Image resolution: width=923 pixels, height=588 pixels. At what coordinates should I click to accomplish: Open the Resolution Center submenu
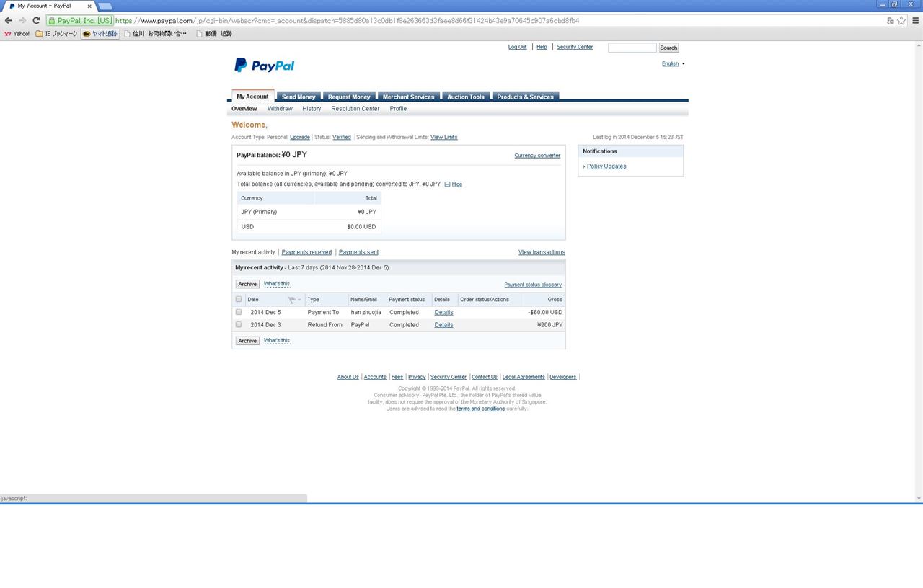coord(355,109)
